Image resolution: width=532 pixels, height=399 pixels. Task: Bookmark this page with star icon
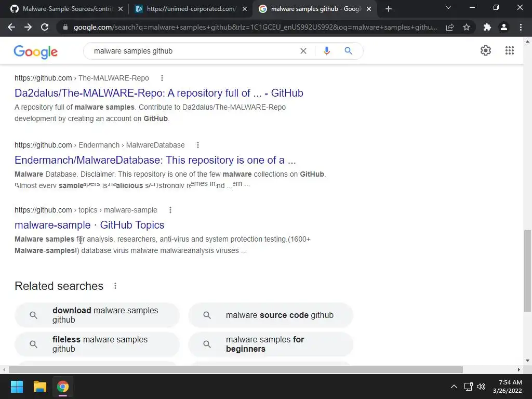pos(467,27)
